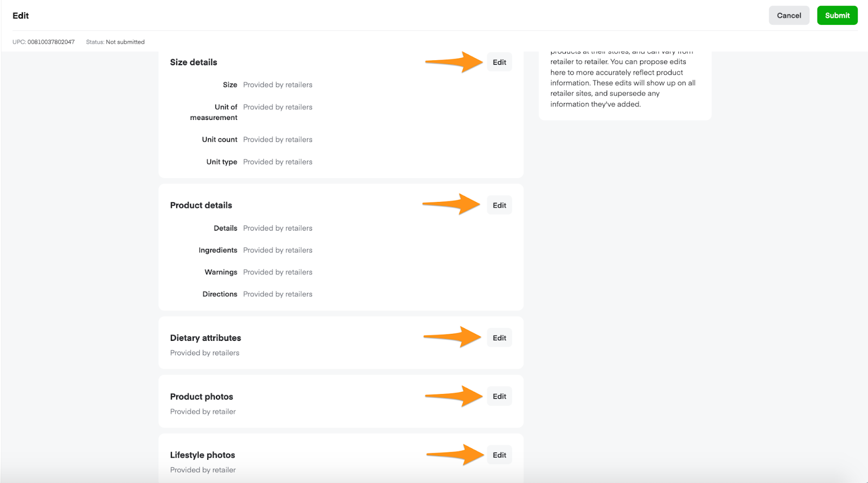Submit the product information edits
The image size is (868, 483).
coord(837,15)
